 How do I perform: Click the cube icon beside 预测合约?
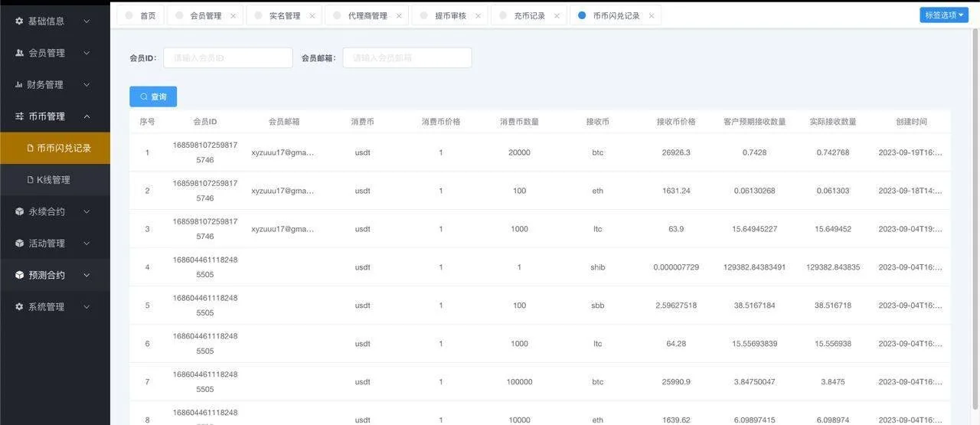(x=19, y=275)
